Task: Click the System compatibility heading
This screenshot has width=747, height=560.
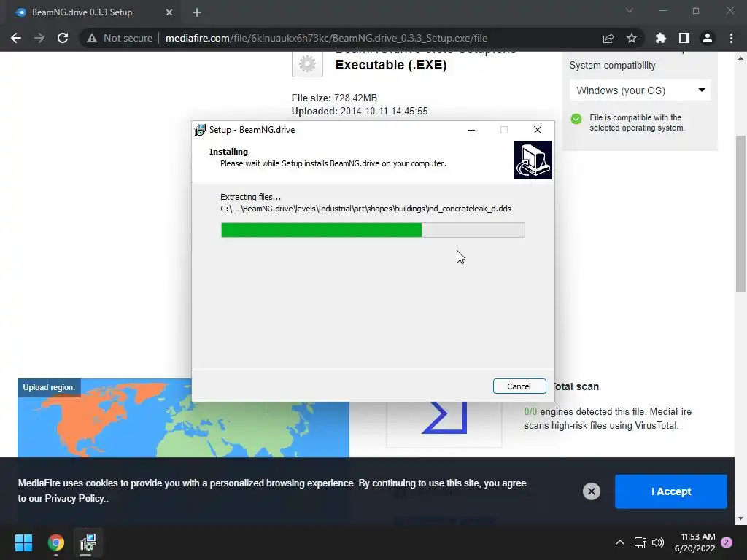Action: (x=612, y=65)
